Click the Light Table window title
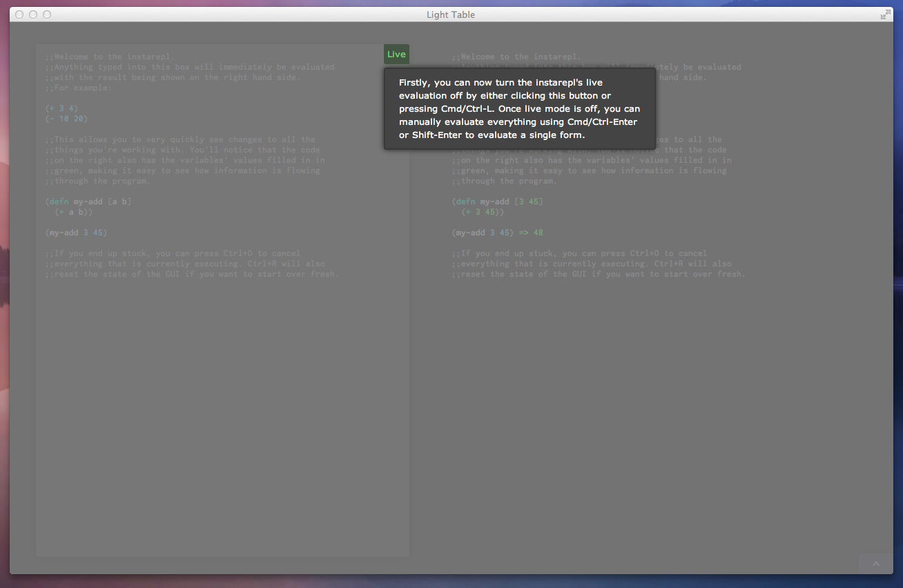Image resolution: width=903 pixels, height=588 pixels. point(451,14)
